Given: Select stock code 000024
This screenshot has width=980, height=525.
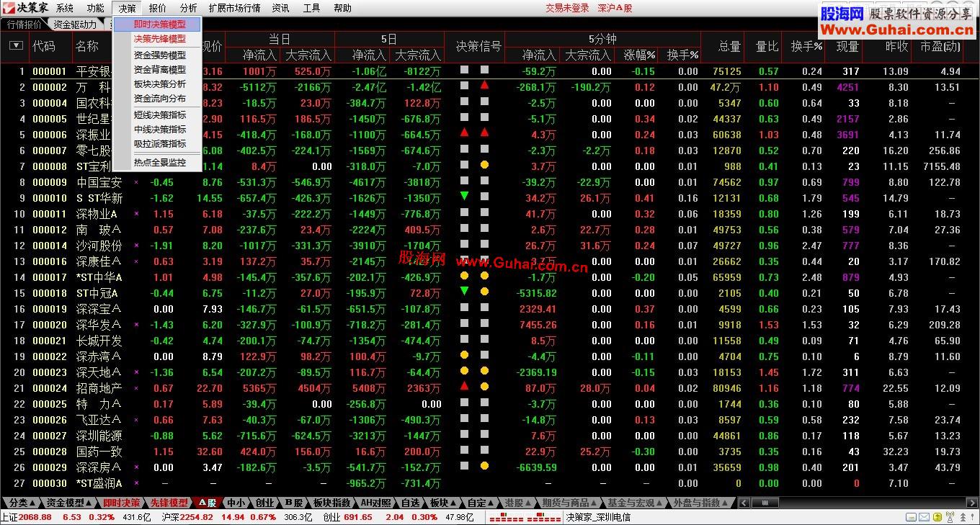Looking at the screenshot, I should pyautogui.click(x=49, y=387).
